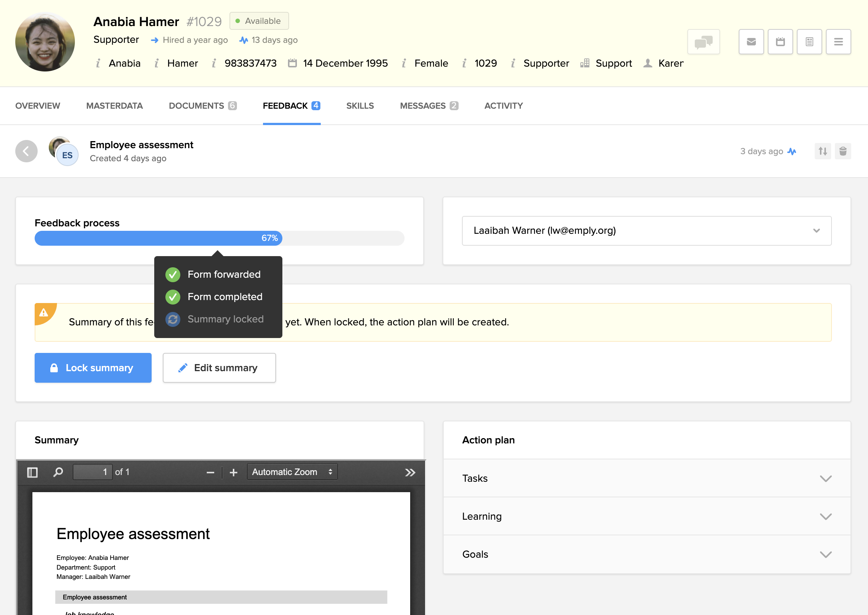868x615 pixels.
Task: Open the envelope mail icon button
Action: click(x=751, y=42)
